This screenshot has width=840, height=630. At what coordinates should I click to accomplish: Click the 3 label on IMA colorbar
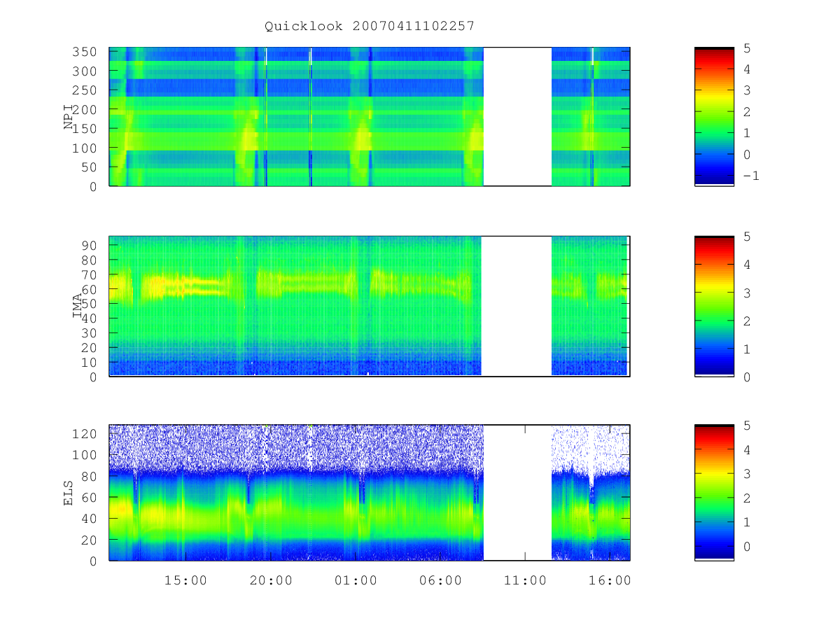747,293
